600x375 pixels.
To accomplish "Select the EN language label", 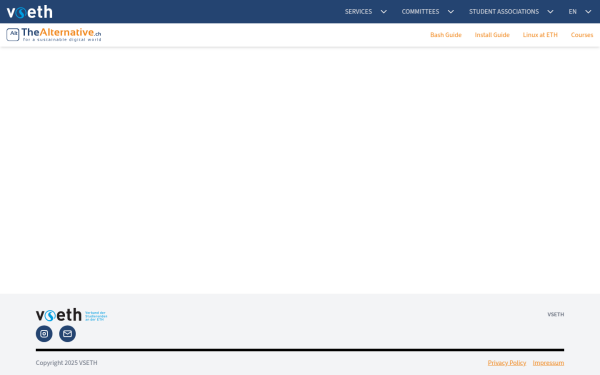I will pos(572,12).
